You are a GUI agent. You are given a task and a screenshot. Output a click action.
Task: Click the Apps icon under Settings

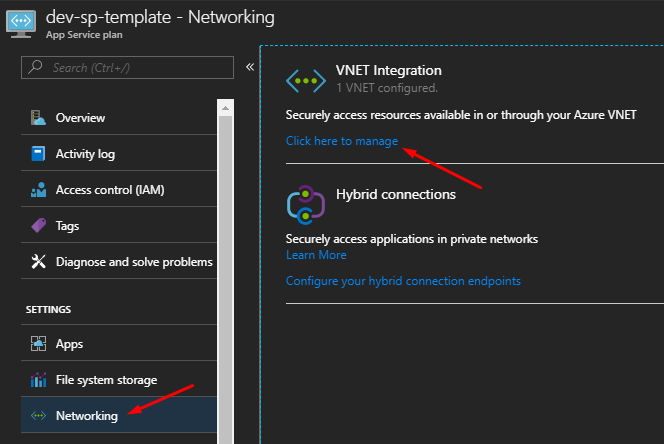pyautogui.click(x=39, y=344)
